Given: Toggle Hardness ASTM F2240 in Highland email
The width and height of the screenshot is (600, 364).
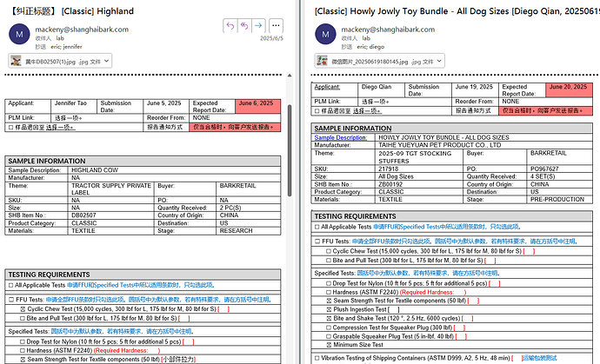Looking at the screenshot, I should pos(23,351).
